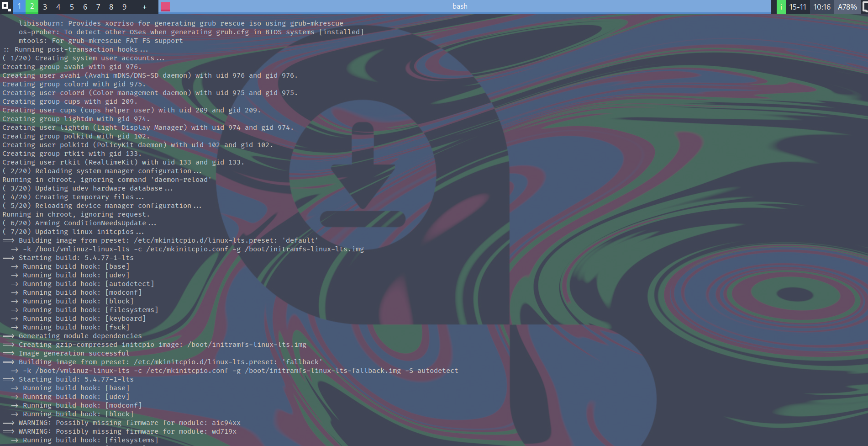The width and height of the screenshot is (868, 446).
Task: Open workspace 4
Action: (x=58, y=7)
